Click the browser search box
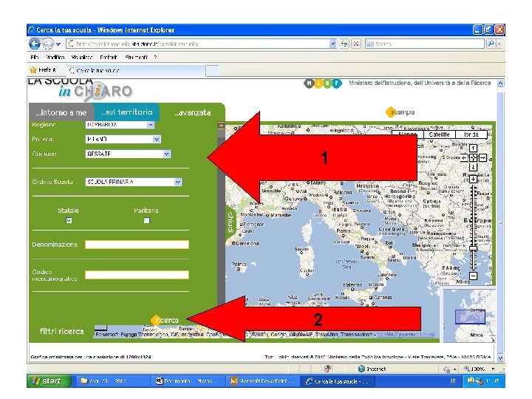The image size is (532, 399). 424,44
